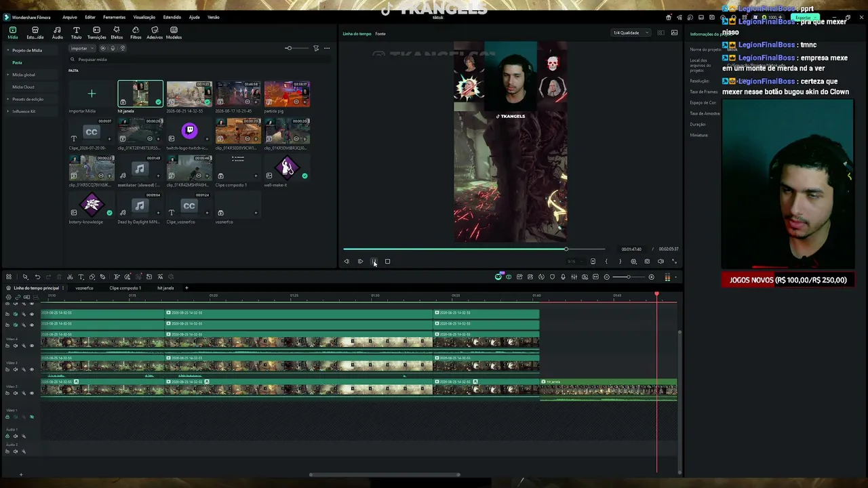Select the split scissors tool in timeline toolbar
The image size is (868, 488).
tap(70, 277)
